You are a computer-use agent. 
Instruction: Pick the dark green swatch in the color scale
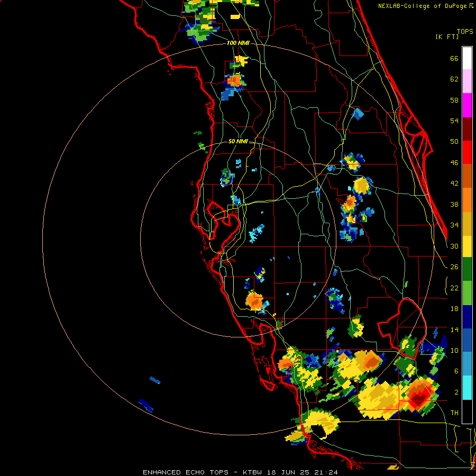[467, 269]
